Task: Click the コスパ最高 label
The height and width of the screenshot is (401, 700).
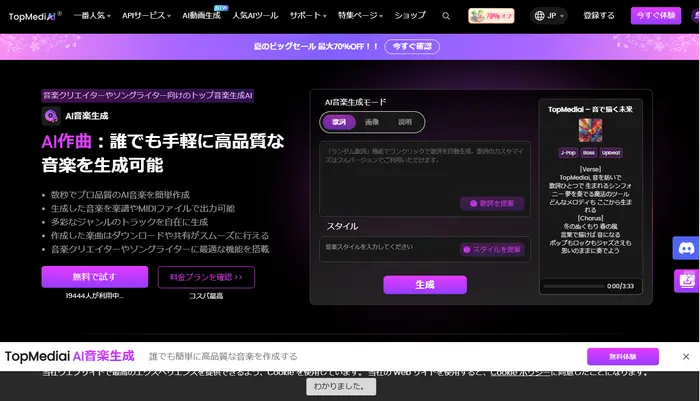Action: point(206,296)
